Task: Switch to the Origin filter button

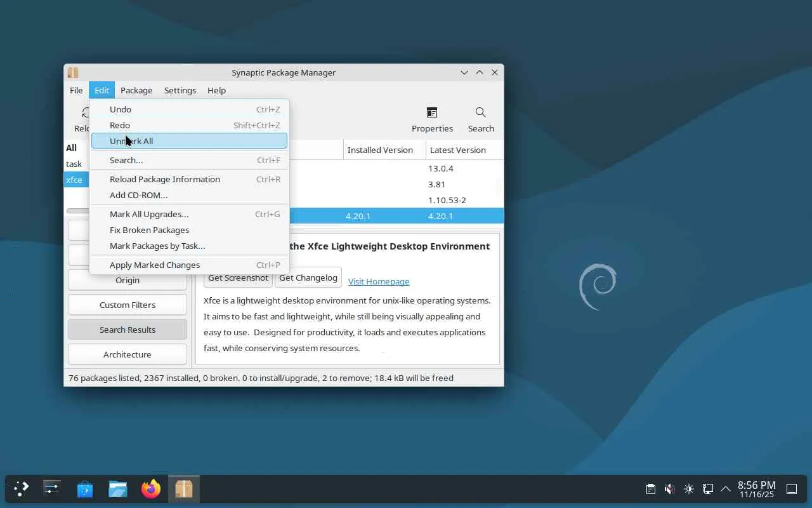Action: coord(128,280)
